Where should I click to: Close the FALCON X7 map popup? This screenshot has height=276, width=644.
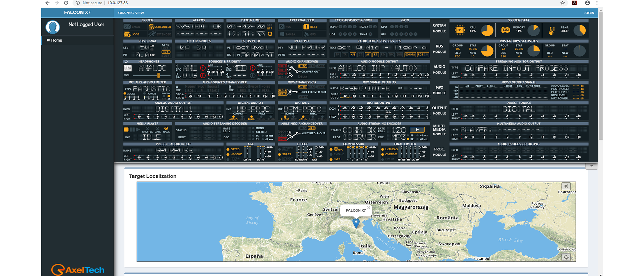pyautogui.click(x=368, y=208)
